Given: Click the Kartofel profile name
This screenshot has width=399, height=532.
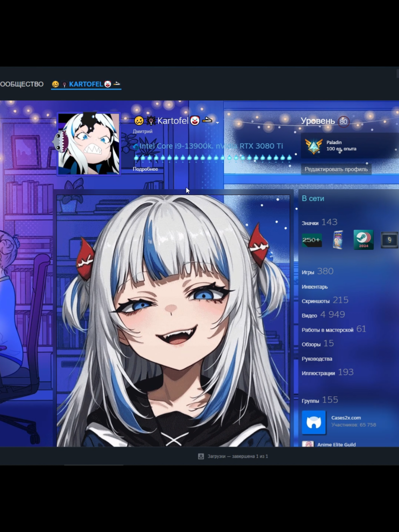Looking at the screenshot, I should (173, 121).
